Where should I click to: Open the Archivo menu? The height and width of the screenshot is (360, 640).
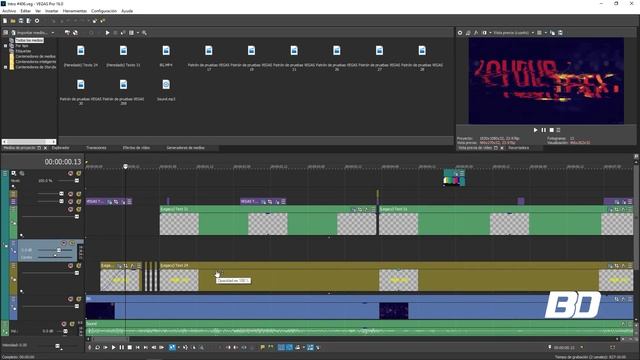(9, 11)
